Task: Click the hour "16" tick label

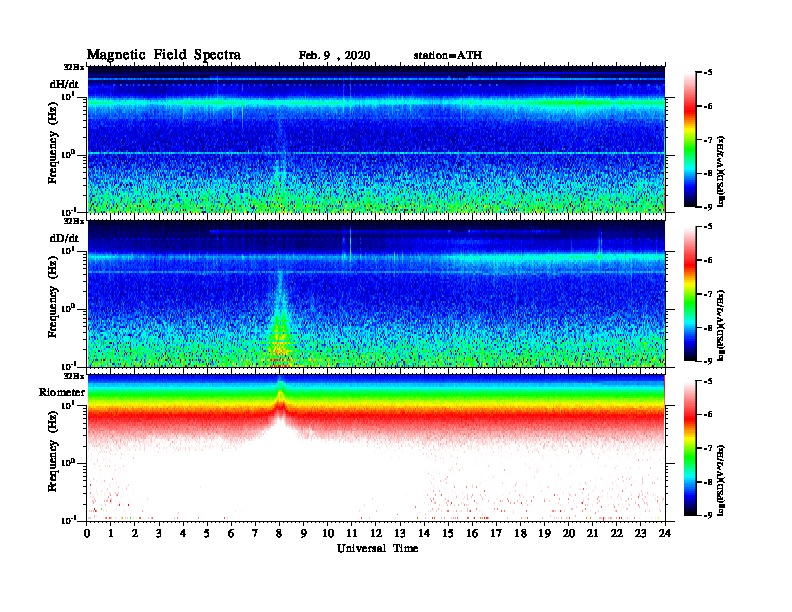Action: (x=472, y=534)
